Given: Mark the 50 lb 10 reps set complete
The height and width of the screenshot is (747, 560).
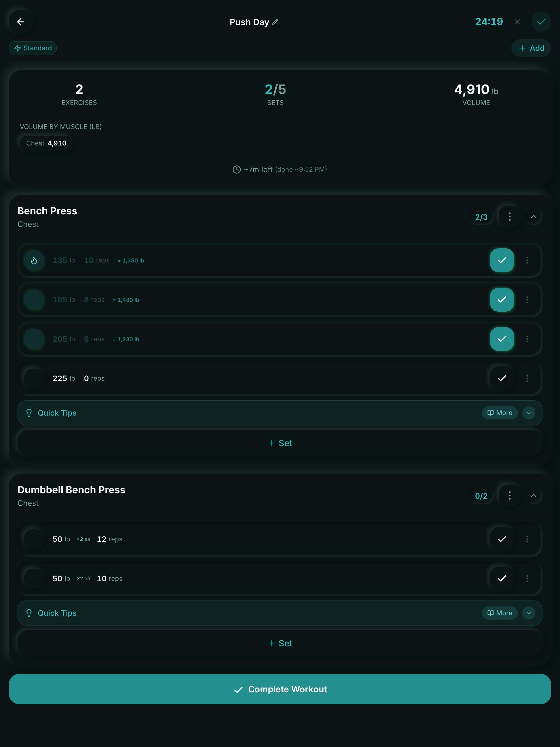Looking at the screenshot, I should 502,579.
